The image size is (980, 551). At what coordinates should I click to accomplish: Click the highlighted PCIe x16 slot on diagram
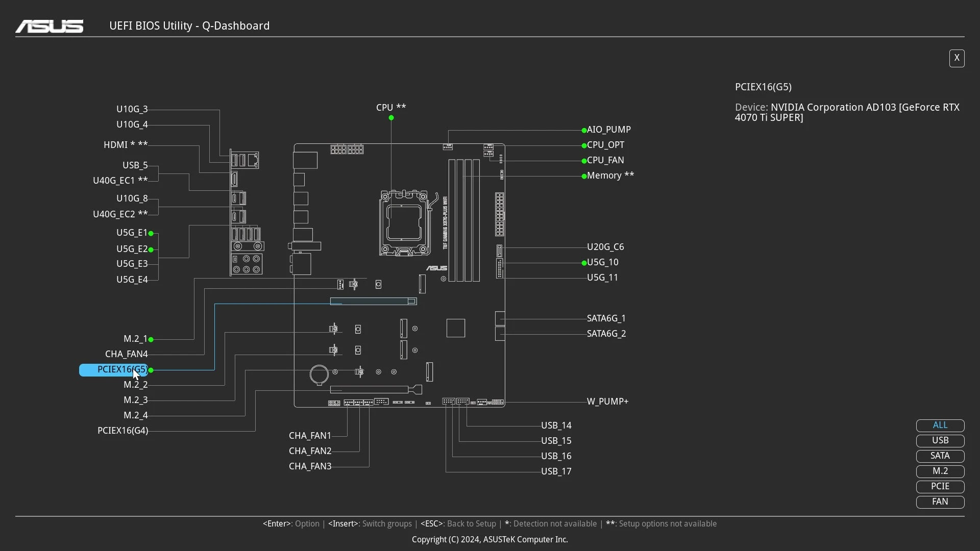[x=373, y=302]
